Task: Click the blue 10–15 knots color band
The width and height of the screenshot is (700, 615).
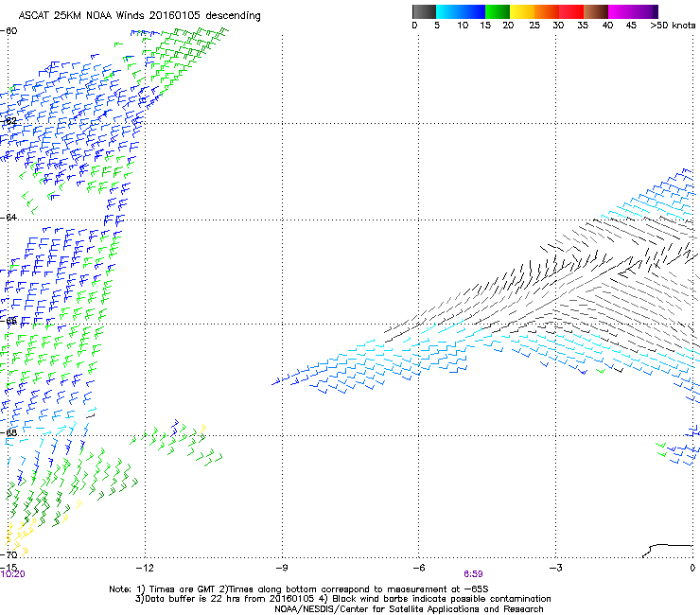Action: click(x=473, y=11)
